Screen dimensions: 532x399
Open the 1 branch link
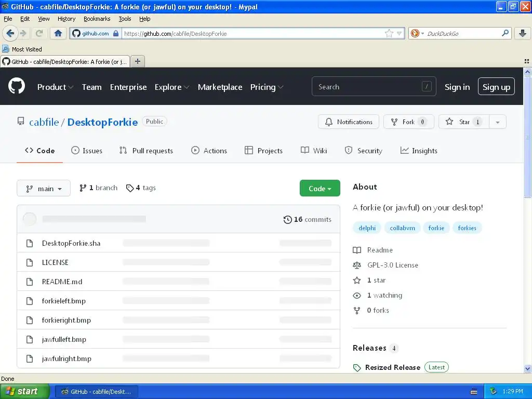point(98,188)
